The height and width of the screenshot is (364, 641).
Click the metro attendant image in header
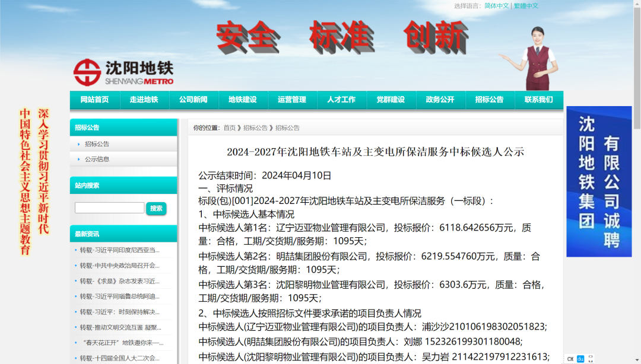[x=529, y=59]
